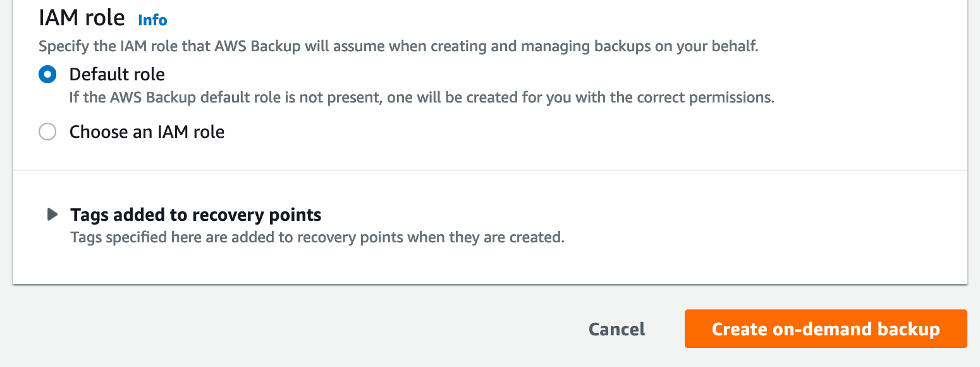Confirm backup creation with the orange button
Screen dimensions: 980x367
click(x=825, y=329)
